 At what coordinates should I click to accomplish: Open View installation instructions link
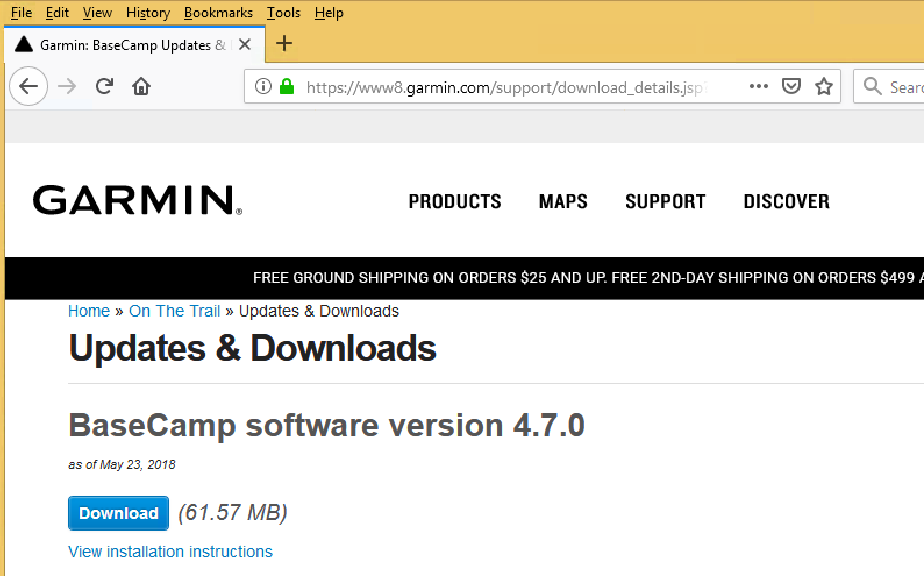pyautogui.click(x=170, y=552)
